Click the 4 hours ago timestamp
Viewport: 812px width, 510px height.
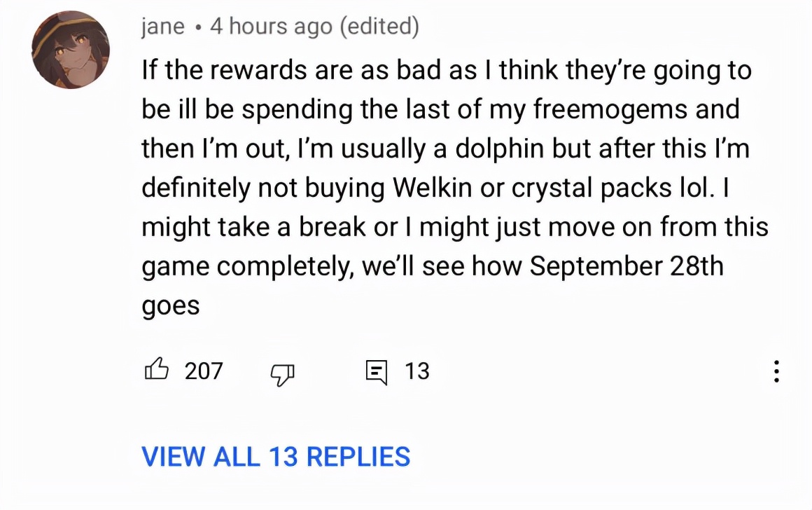[271, 26]
